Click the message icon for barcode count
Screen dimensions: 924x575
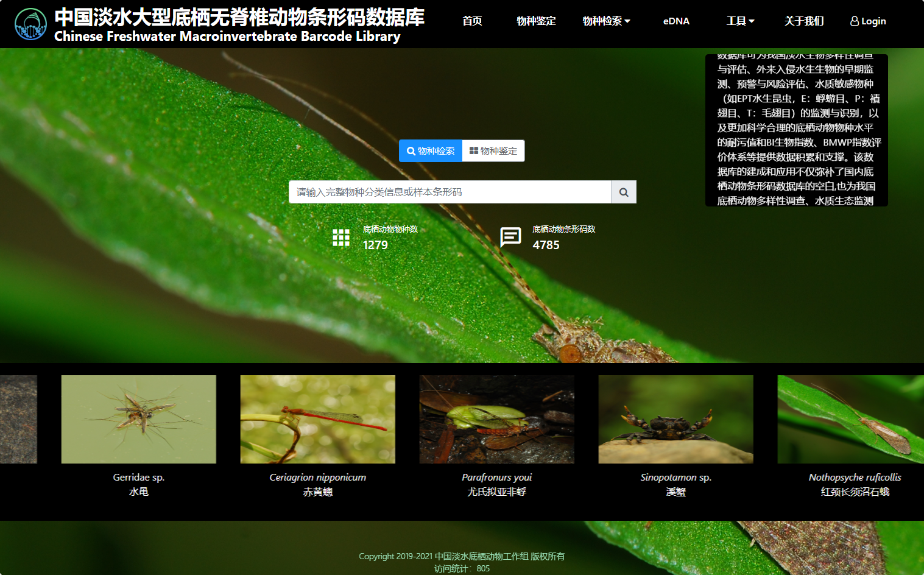click(510, 237)
